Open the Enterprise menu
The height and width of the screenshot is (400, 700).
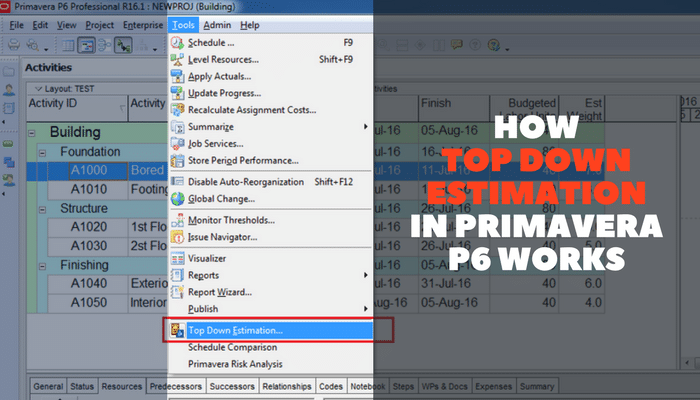click(x=143, y=25)
